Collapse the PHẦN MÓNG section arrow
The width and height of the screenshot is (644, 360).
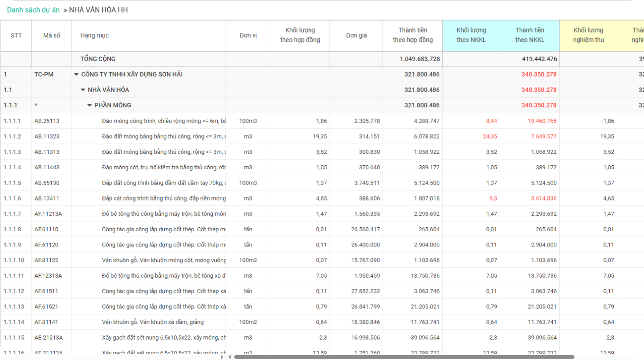[x=90, y=106]
